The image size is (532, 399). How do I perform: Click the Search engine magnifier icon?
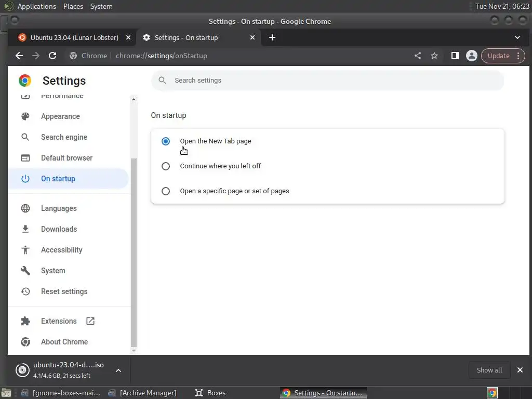[x=25, y=137]
